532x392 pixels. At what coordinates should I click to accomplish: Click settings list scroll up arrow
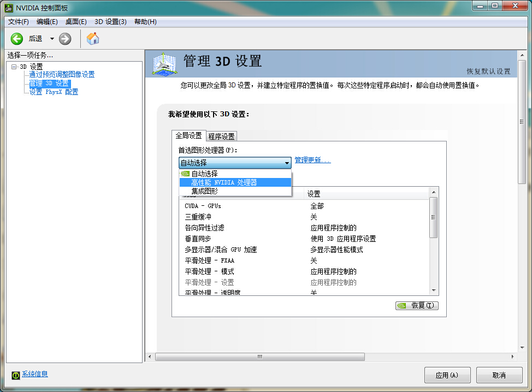click(x=434, y=192)
